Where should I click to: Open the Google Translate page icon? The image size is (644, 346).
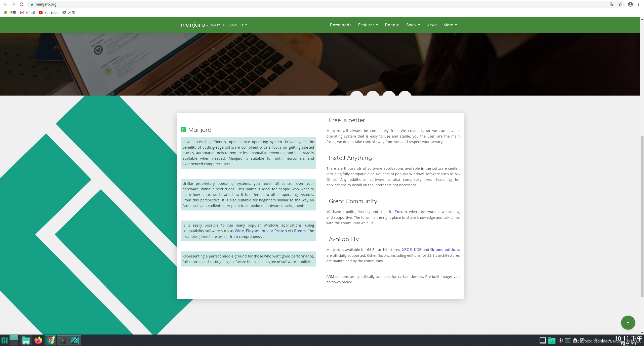click(612, 4)
